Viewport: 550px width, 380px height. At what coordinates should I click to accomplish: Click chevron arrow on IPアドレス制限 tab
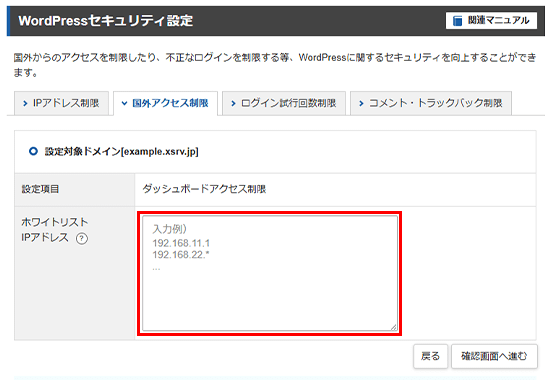pos(25,104)
